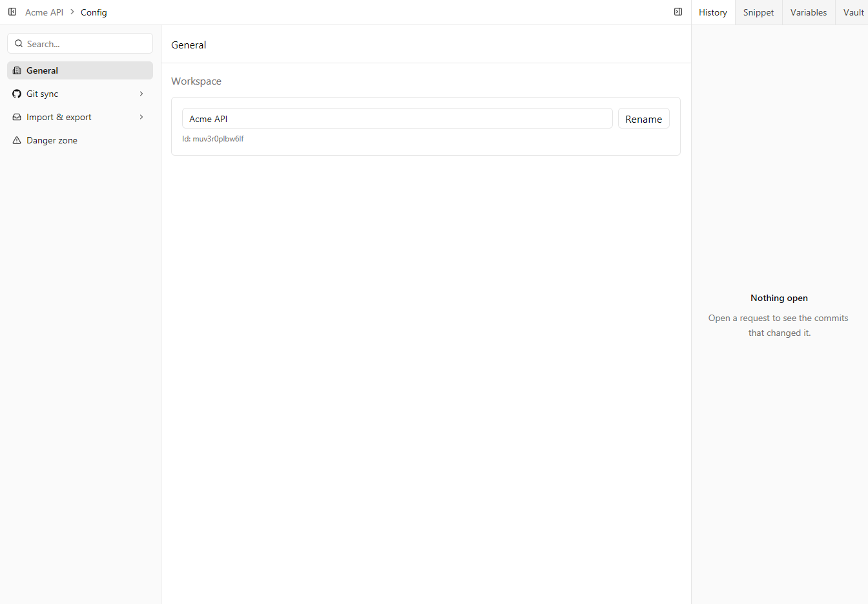Click the workspace Id muv3r0plbw6lf text

click(213, 139)
